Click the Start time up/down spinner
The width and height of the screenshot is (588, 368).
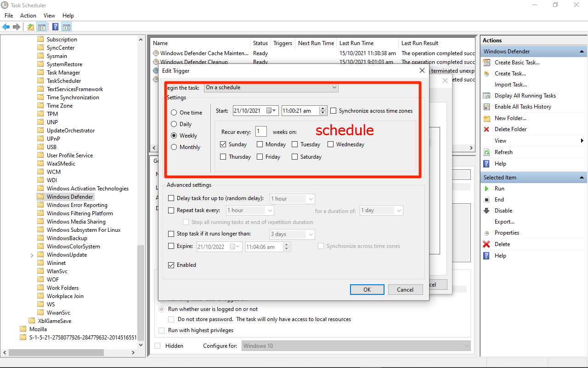323,110
